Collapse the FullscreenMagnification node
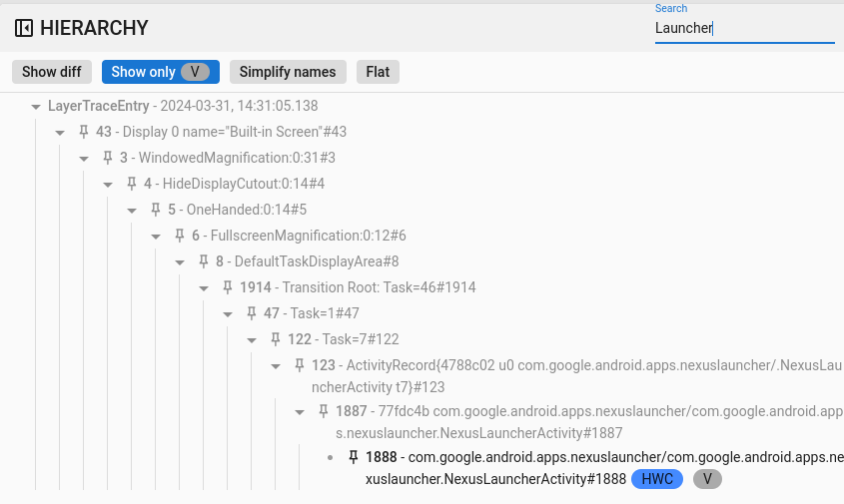Viewport: 844px width, 504px height. coord(156,236)
